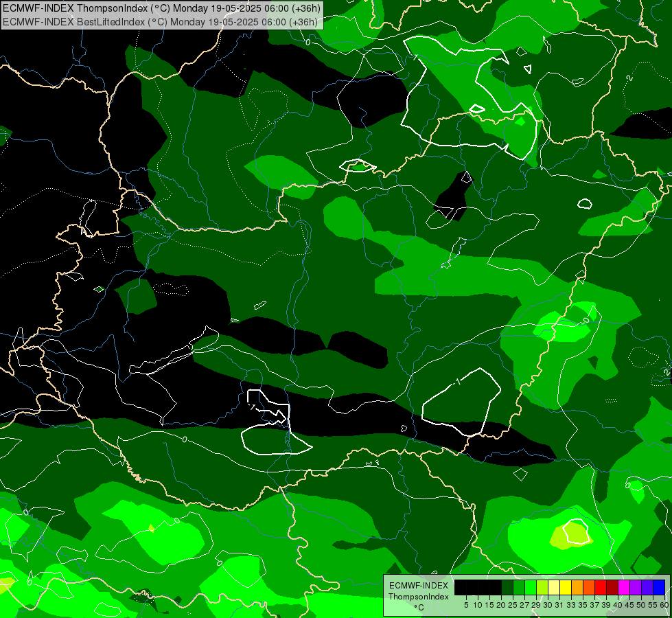The height and width of the screenshot is (618, 672).
Task: Select the 'ECMWF-INDEX' label in the legend
Action: pos(419,586)
